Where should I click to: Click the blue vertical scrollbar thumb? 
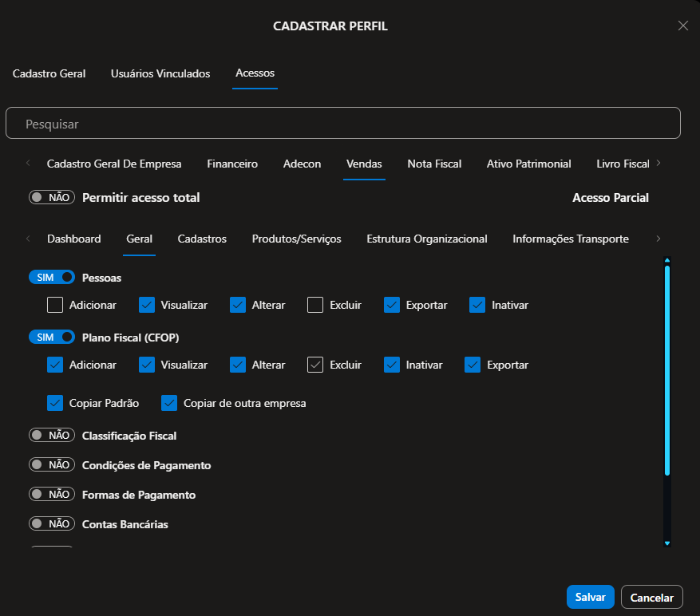pos(667,367)
